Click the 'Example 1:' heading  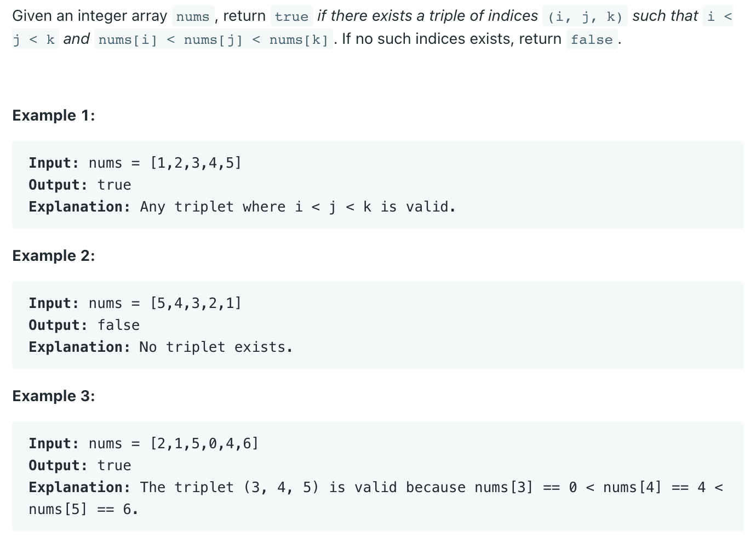point(54,116)
